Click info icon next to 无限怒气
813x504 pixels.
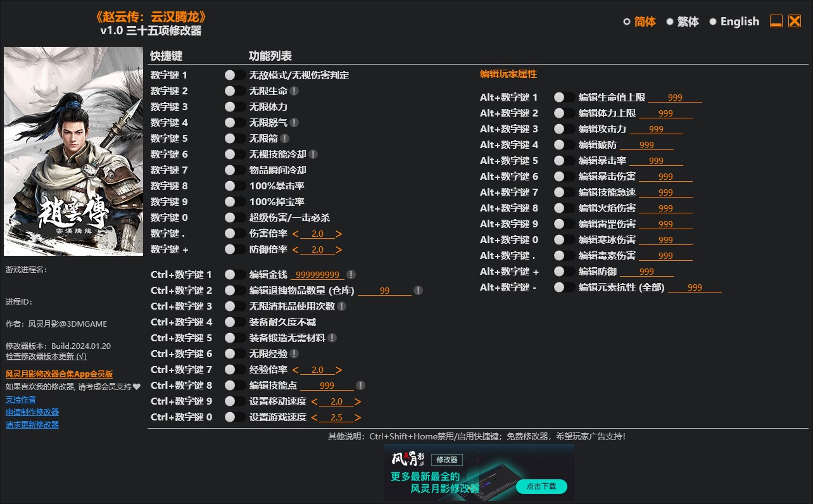pos(294,123)
